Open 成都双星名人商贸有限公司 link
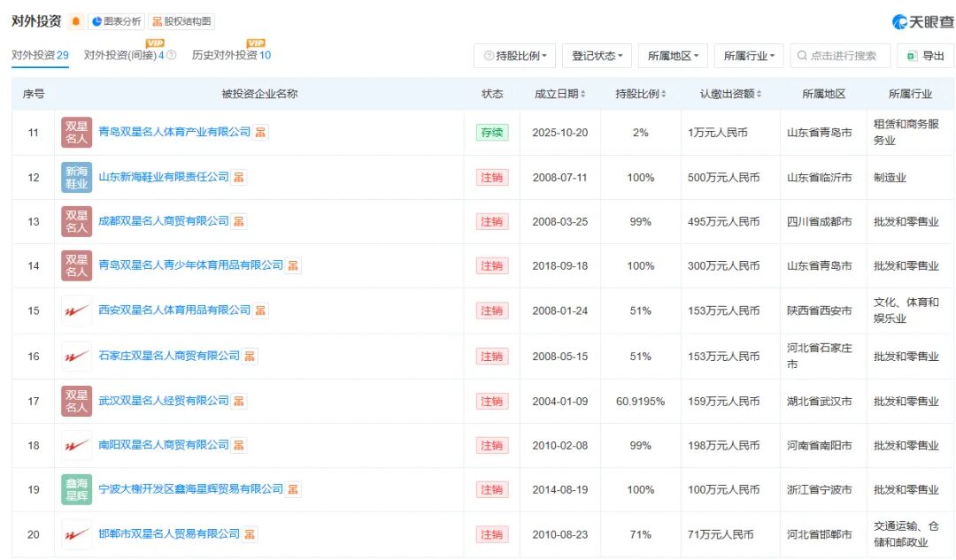956x560 pixels. 164,221
